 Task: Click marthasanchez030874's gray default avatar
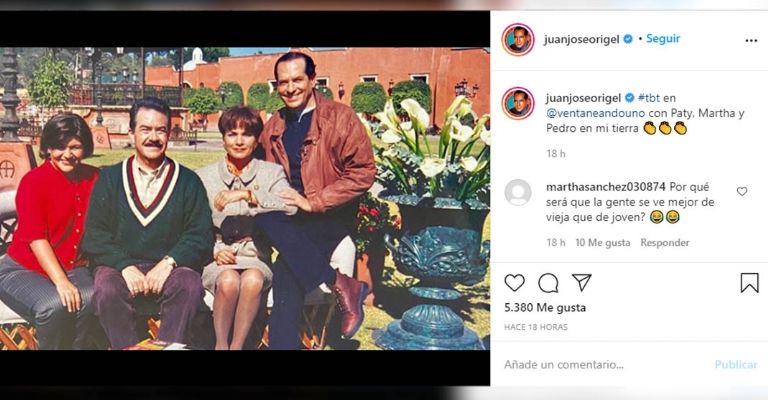click(518, 192)
